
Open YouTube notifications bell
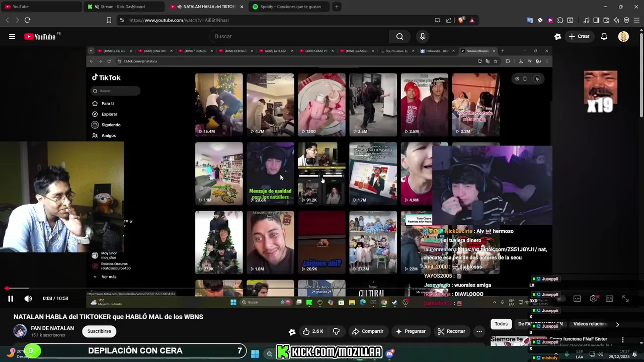(x=604, y=36)
